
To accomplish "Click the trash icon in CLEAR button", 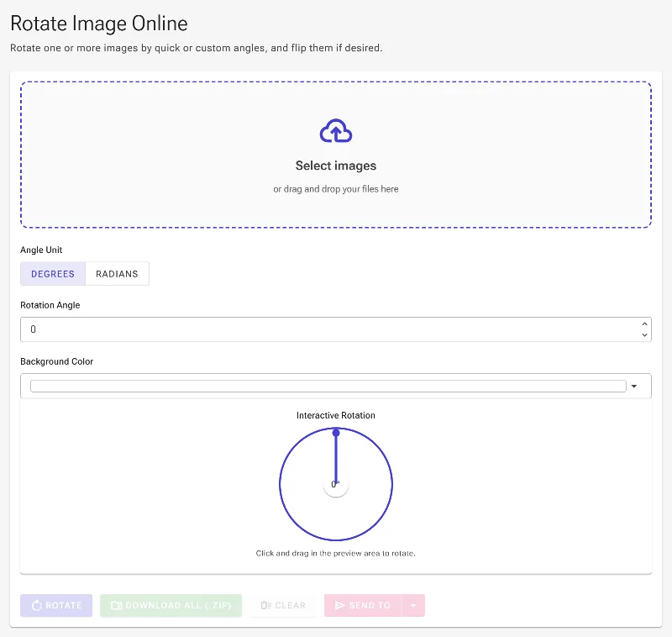I will coord(266,605).
